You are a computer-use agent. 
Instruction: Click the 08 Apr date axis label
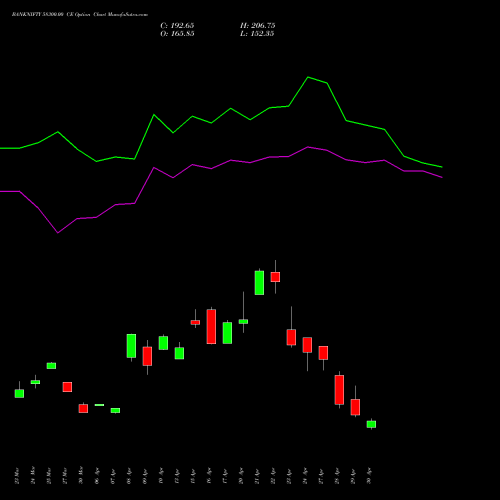(129, 476)
